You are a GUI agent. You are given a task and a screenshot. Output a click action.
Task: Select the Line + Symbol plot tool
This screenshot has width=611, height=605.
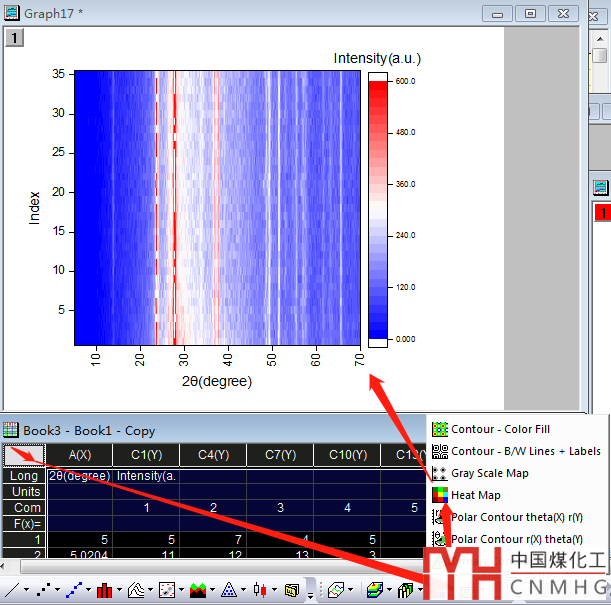73,590
